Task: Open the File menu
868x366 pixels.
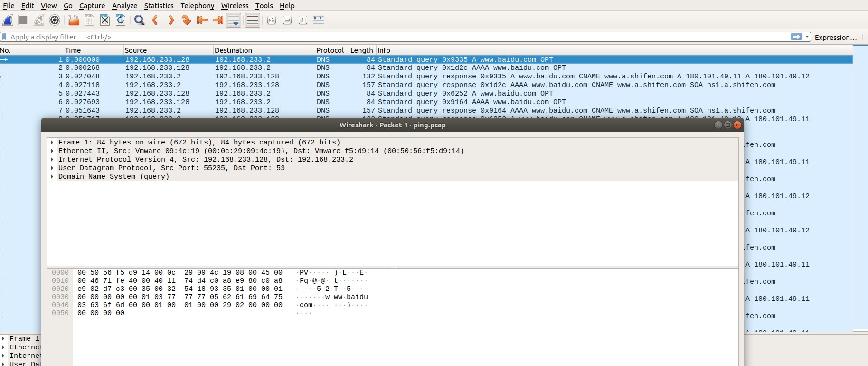Action: (x=9, y=6)
